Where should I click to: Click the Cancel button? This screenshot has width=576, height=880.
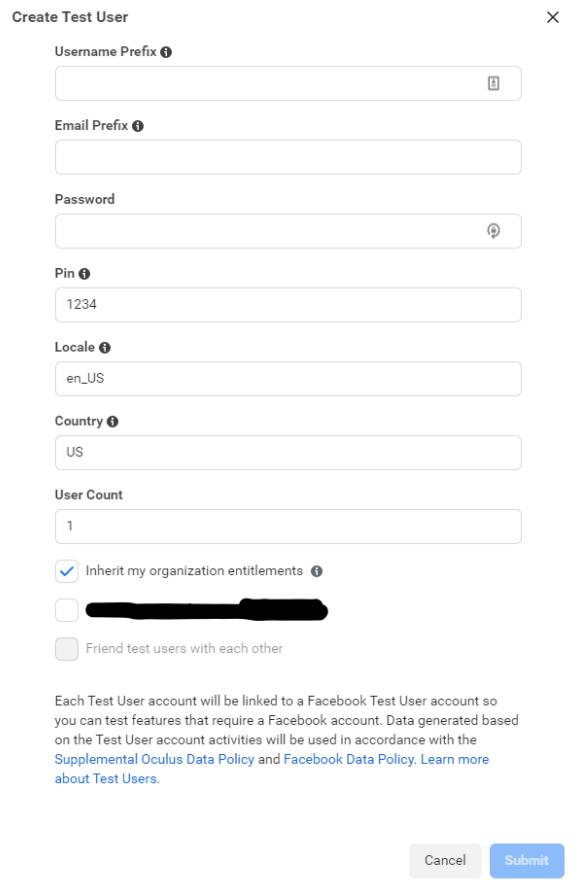445,860
